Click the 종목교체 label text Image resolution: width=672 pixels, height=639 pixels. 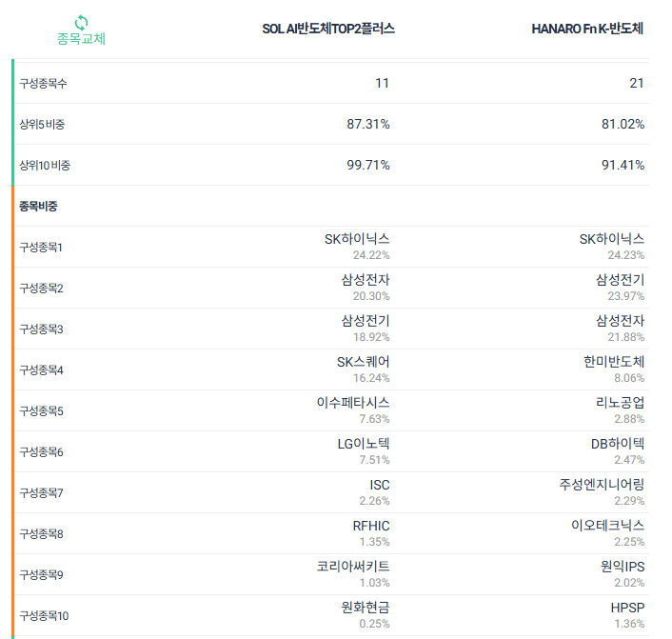pyautogui.click(x=81, y=39)
